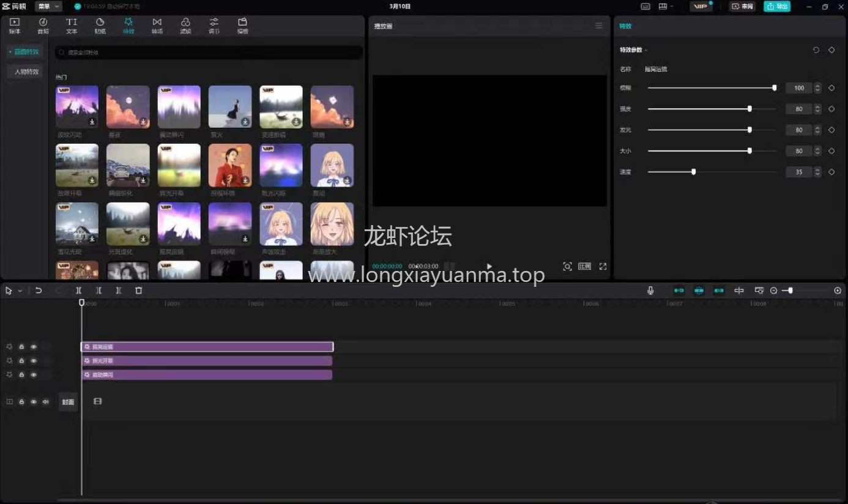Screen dimensions: 848x504
Task: Open the 调节 adjustment tab
Action: (214, 26)
